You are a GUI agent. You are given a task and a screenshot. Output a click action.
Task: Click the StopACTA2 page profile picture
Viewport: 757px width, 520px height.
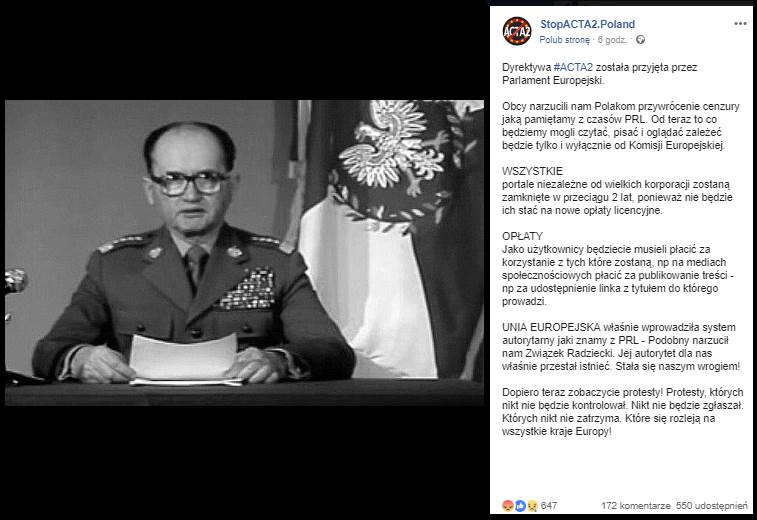tap(517, 31)
